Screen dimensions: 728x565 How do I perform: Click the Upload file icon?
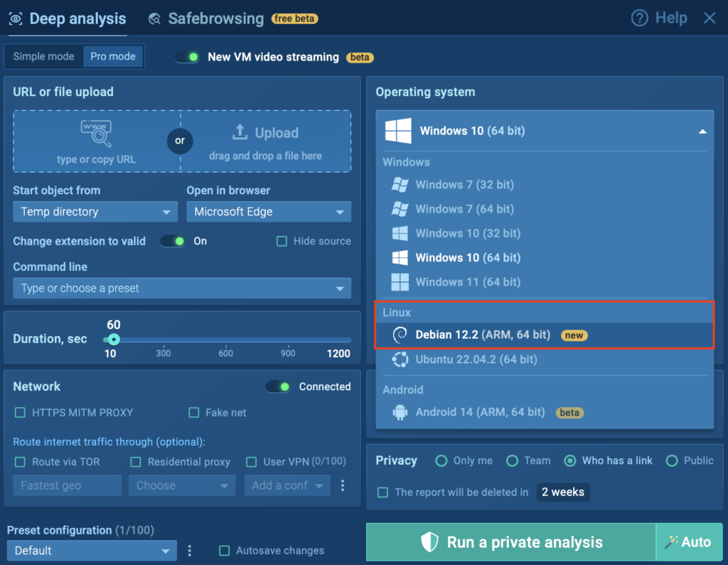[240, 132]
